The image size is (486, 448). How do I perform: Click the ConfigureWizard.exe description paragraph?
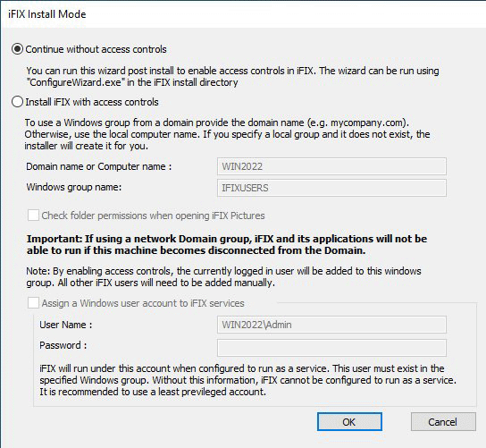[232, 76]
